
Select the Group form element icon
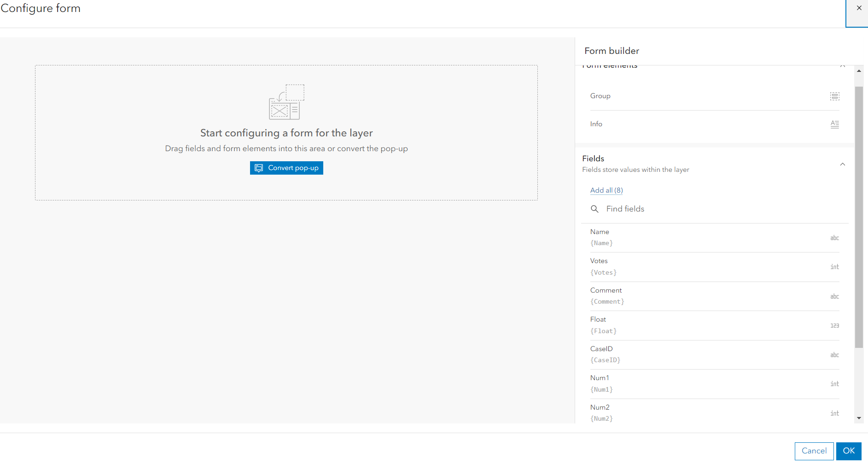(x=835, y=96)
